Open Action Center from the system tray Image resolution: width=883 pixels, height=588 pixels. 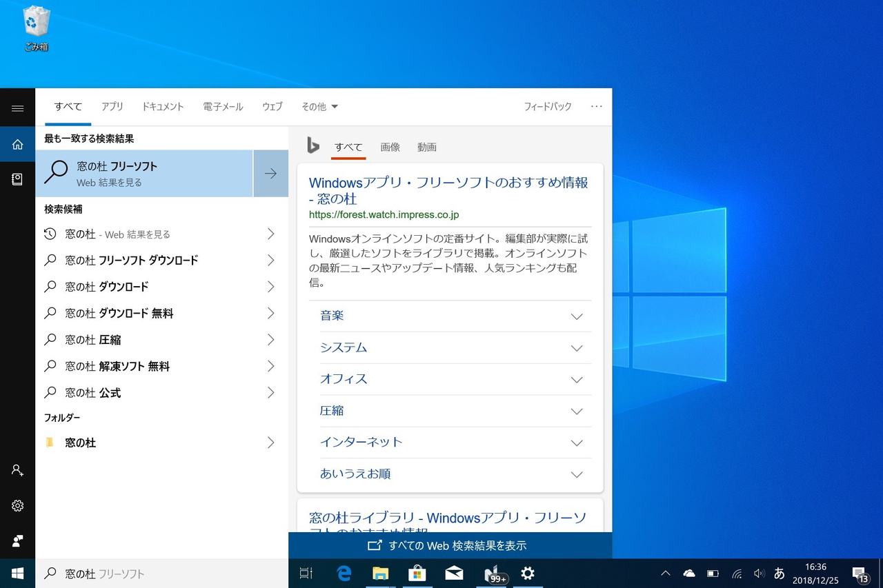[861, 573]
